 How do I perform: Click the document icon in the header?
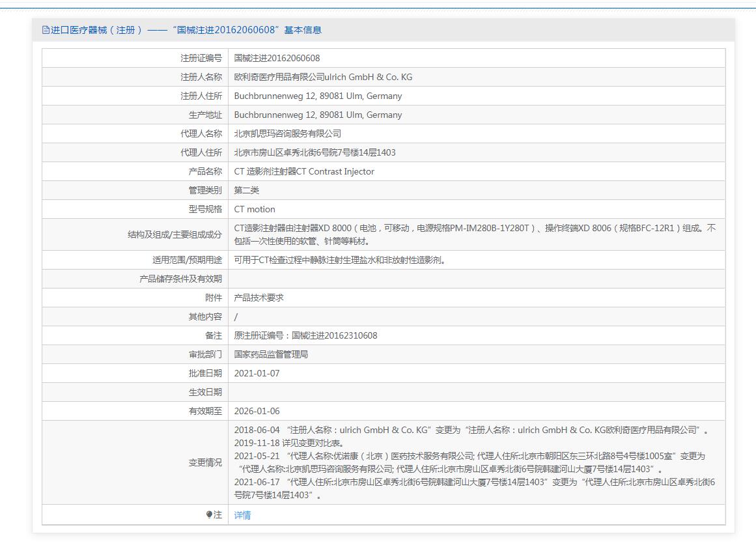(x=46, y=30)
